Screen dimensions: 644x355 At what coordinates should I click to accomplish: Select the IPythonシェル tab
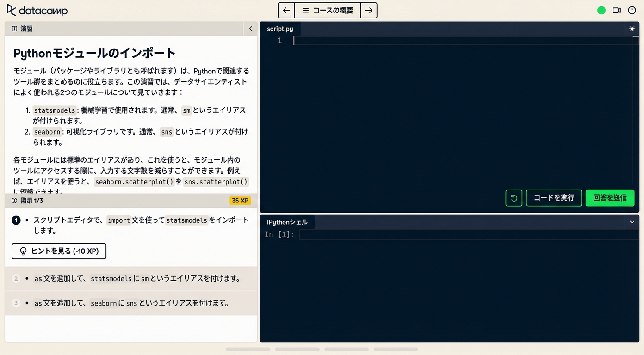pos(287,222)
